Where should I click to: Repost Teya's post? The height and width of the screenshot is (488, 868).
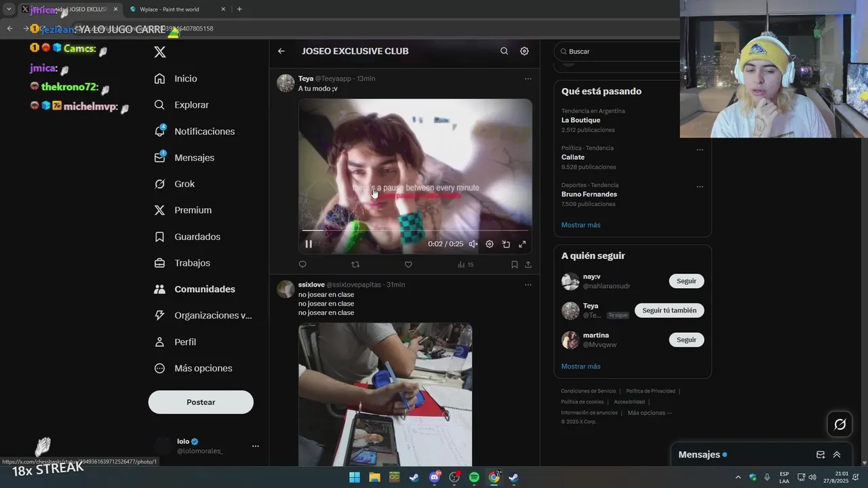click(x=355, y=264)
